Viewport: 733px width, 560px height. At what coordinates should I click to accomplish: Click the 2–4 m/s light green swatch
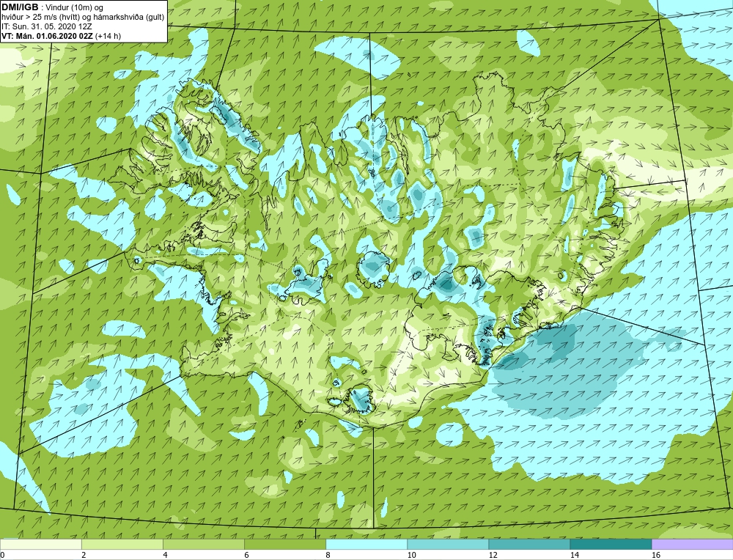pos(122,544)
